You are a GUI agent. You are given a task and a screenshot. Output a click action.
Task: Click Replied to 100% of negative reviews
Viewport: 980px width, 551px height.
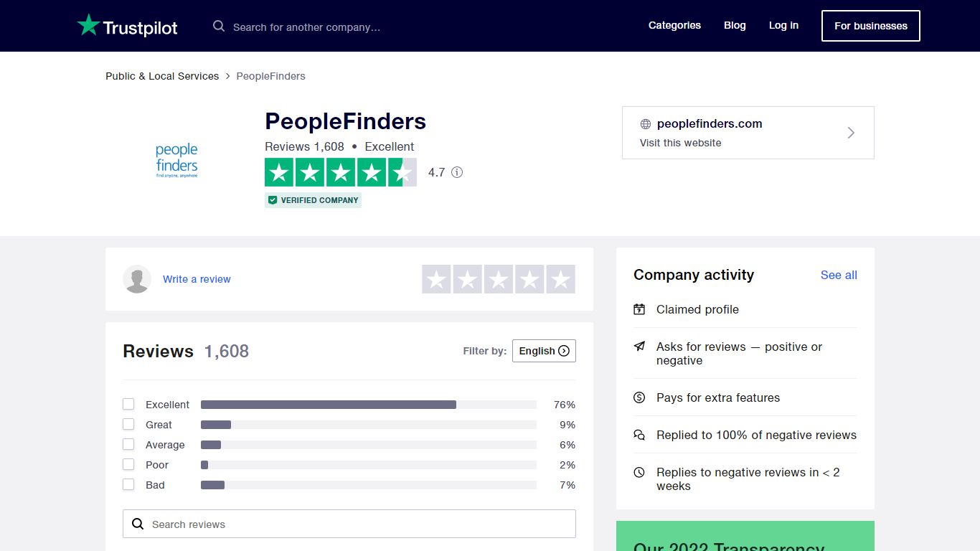[x=756, y=435]
